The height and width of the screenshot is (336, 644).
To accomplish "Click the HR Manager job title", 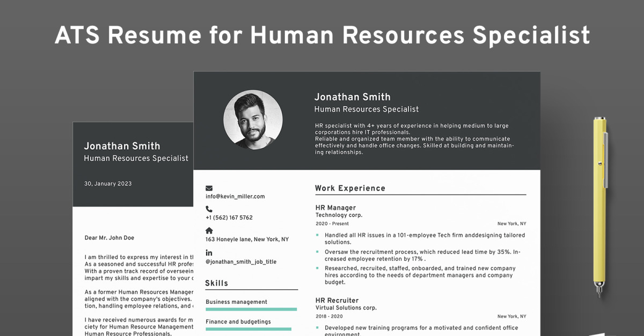I will 335,208.
